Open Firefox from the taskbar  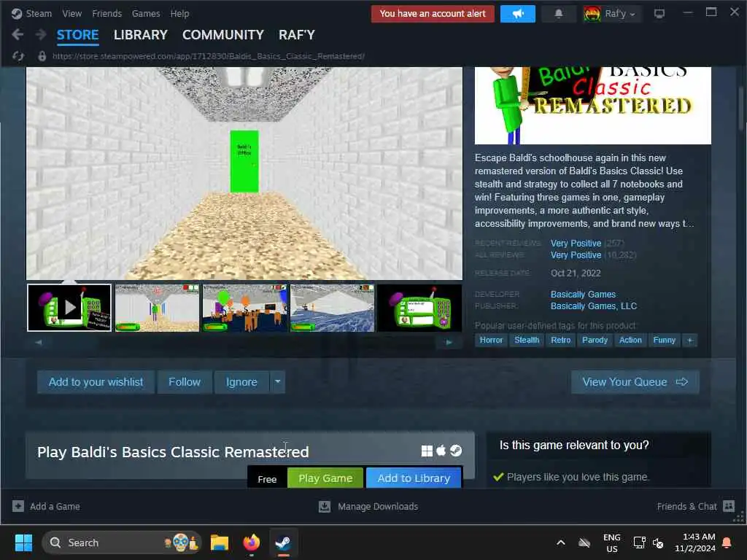252,542
